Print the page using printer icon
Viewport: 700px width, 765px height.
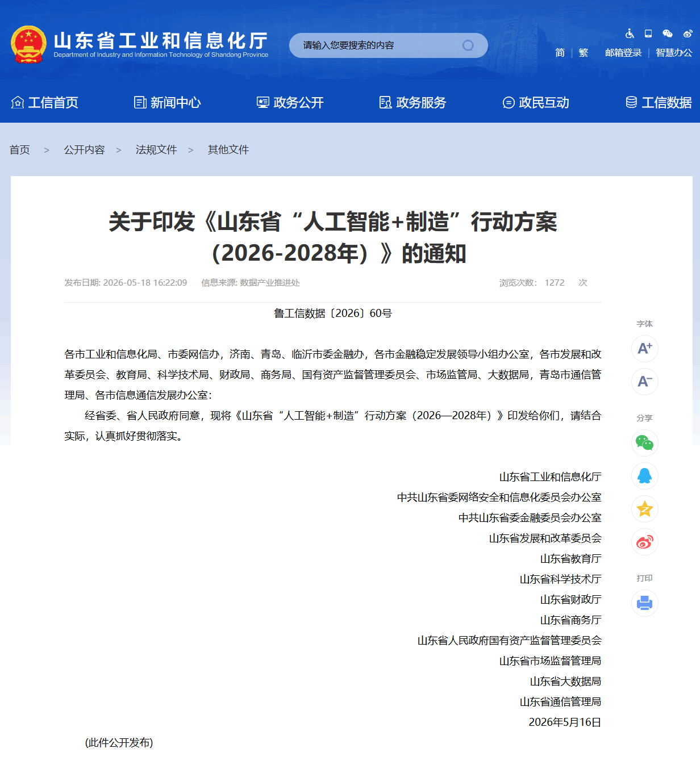click(645, 603)
